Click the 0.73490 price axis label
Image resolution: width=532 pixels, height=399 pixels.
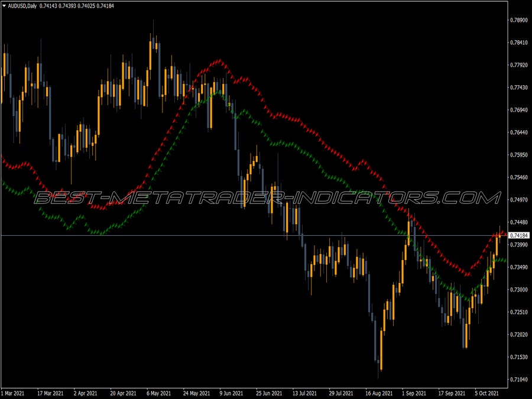[x=519, y=267]
